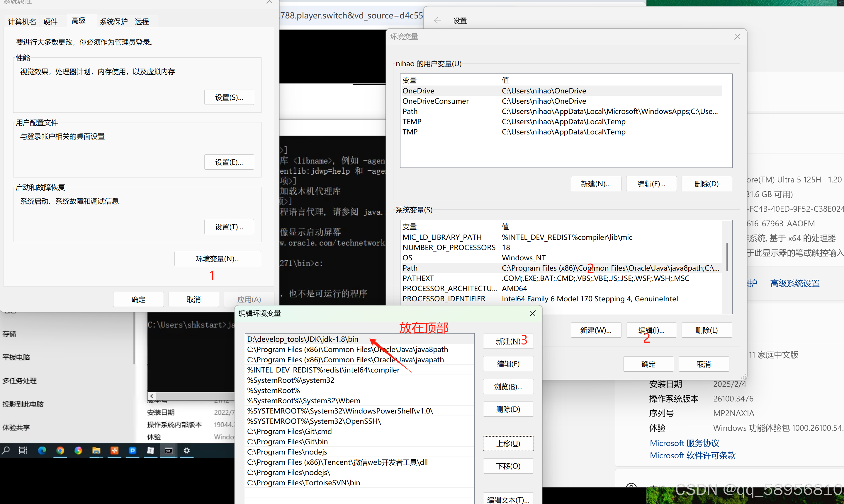This screenshot has height=504, width=844.
Task: Click the back arrow in the 设置 window
Action: (437, 20)
